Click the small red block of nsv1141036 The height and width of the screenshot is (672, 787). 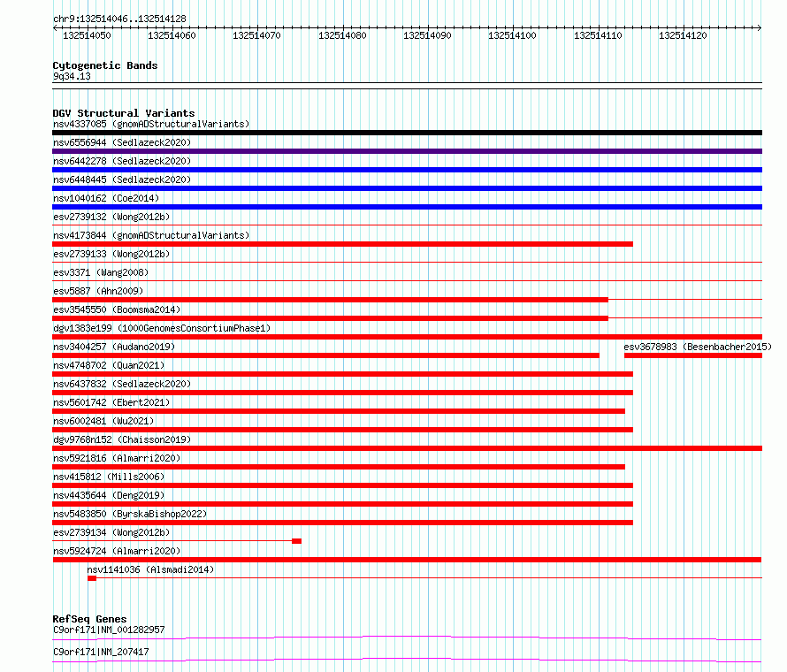92,578
